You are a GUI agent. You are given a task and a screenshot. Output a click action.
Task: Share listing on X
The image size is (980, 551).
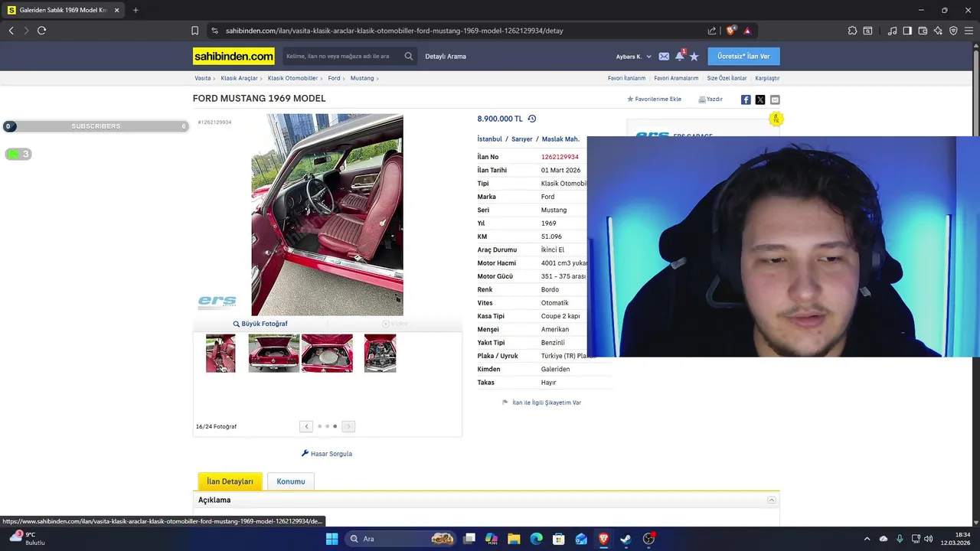pyautogui.click(x=760, y=99)
